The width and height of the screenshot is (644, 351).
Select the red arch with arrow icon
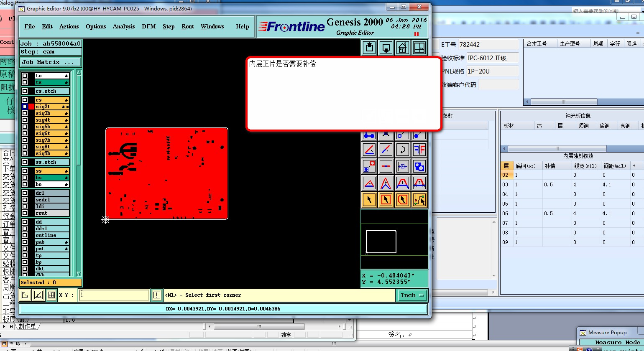(403, 183)
